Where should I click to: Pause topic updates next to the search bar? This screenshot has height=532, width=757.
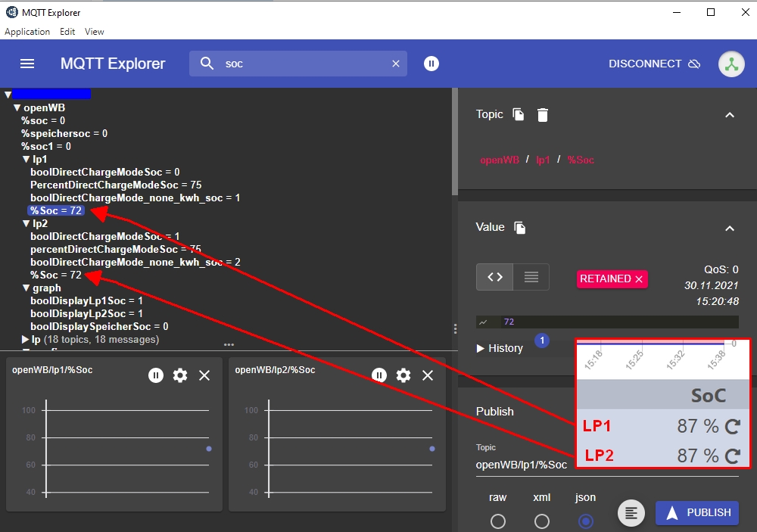tap(431, 64)
